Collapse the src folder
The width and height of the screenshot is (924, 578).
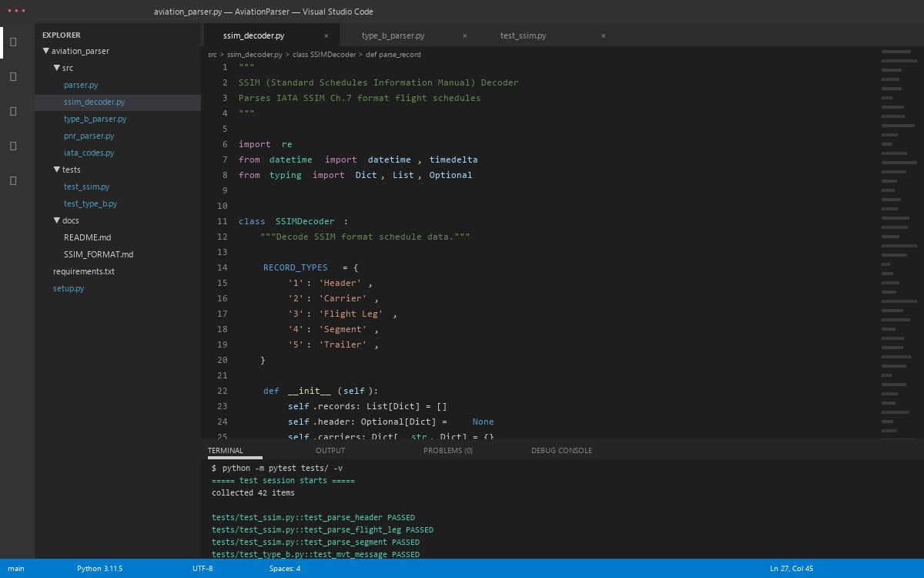click(57, 68)
